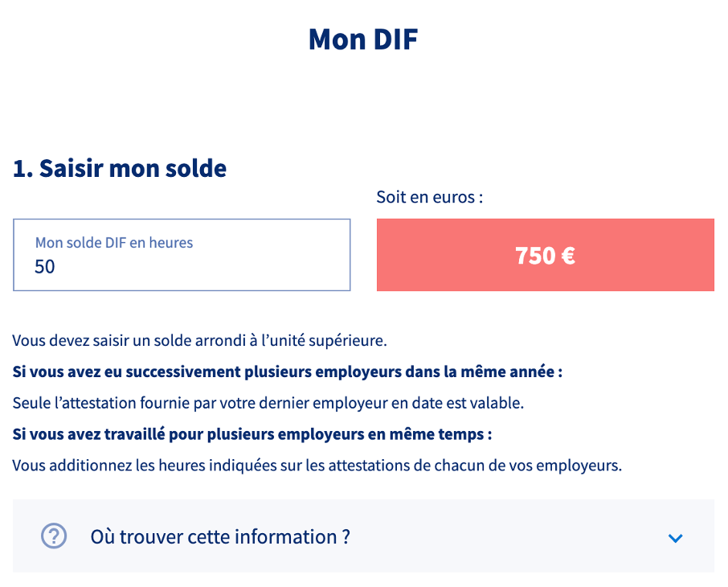Click the red 750 € amount box

coord(545,255)
